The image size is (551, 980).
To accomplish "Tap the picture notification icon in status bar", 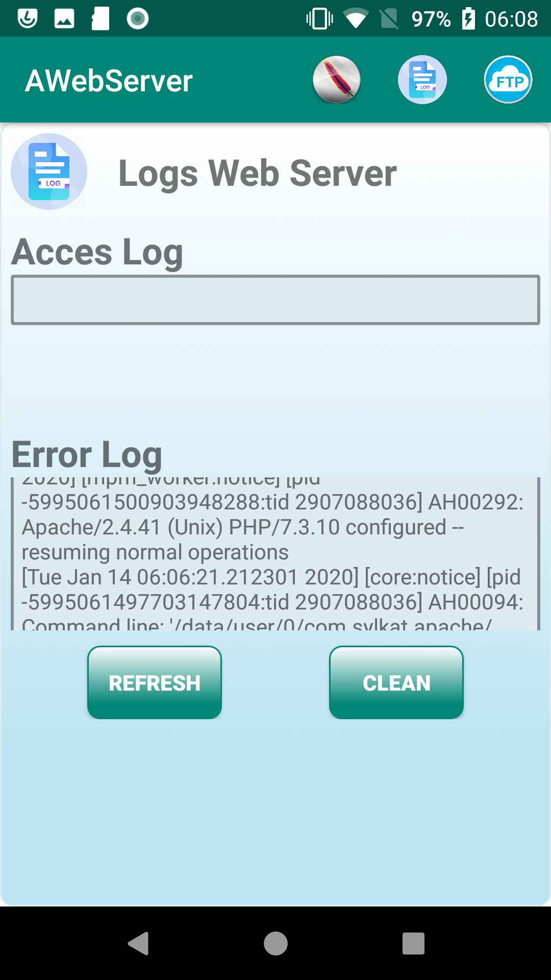I will pos(64,19).
